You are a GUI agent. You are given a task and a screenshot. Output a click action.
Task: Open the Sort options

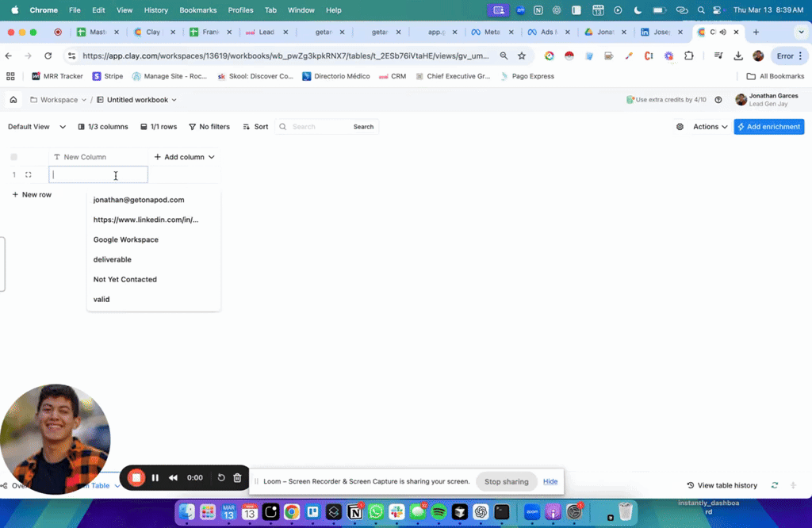click(255, 126)
